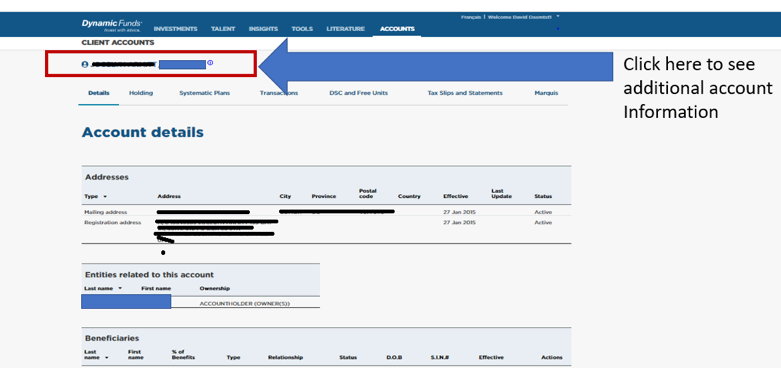Click the beneficiaries Effective column header
Image resolution: width=781 pixels, height=368 pixels.
tap(491, 358)
